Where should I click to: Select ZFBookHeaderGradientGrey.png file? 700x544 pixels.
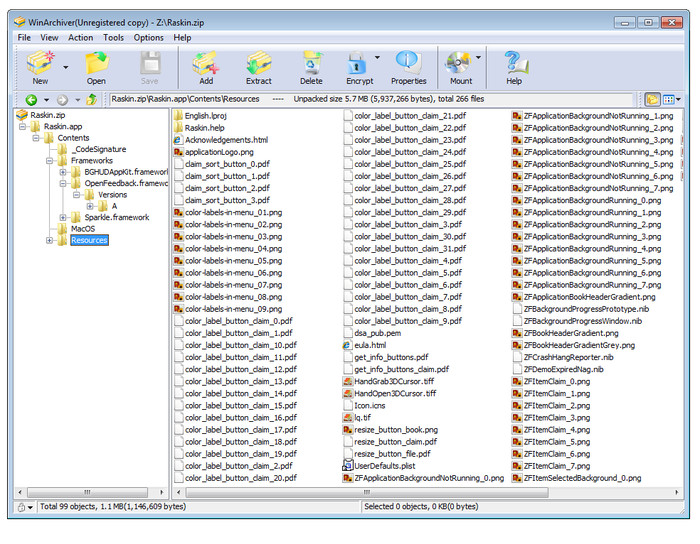pyautogui.click(x=579, y=345)
